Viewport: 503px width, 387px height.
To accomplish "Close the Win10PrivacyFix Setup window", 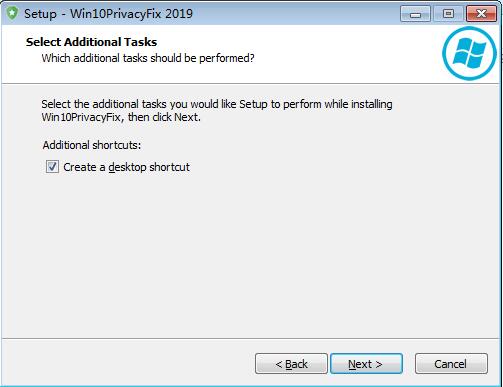I will [481, 14].
